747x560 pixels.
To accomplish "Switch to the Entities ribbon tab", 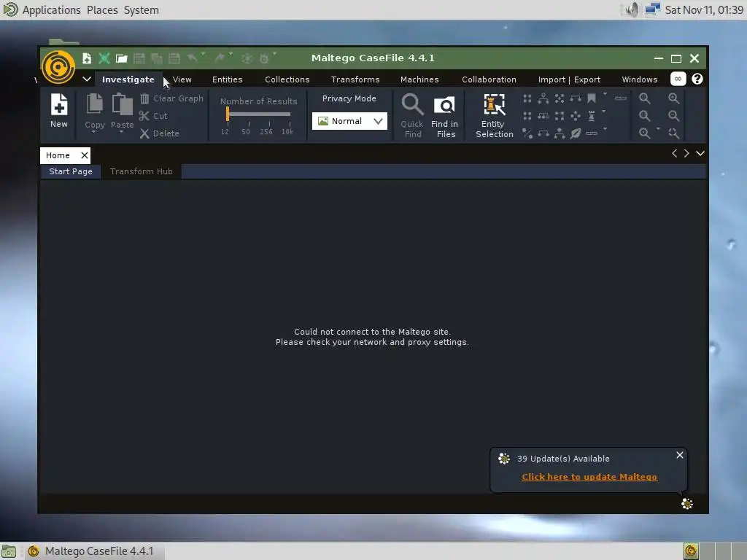I will click(x=228, y=79).
